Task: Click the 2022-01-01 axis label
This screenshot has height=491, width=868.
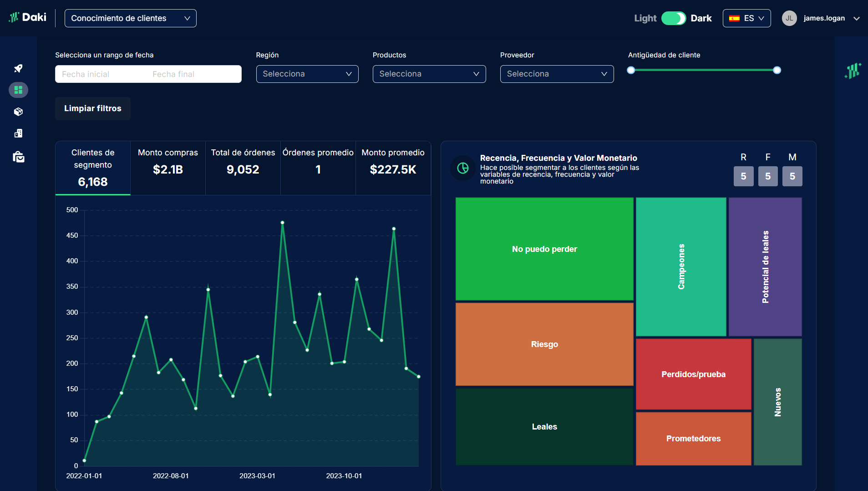Action: tap(84, 476)
